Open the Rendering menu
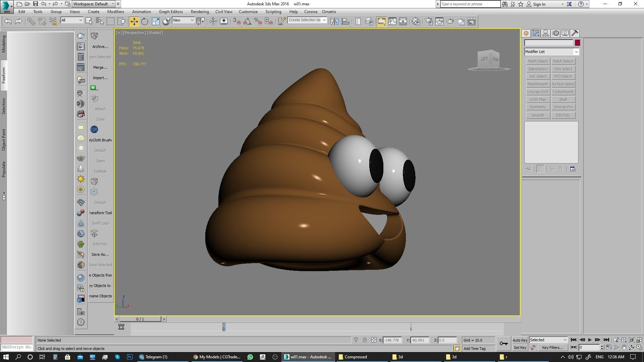Screen dimensions: 644x362 (x=200, y=12)
